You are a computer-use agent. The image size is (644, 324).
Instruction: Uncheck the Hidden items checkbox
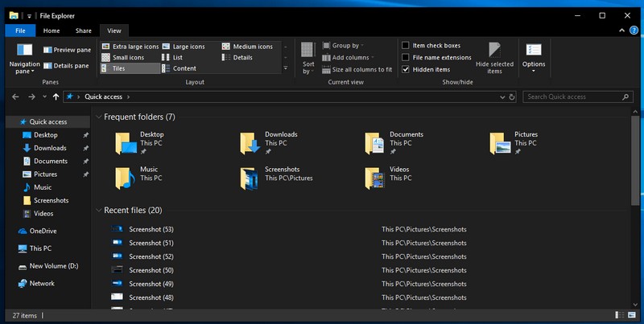point(407,70)
